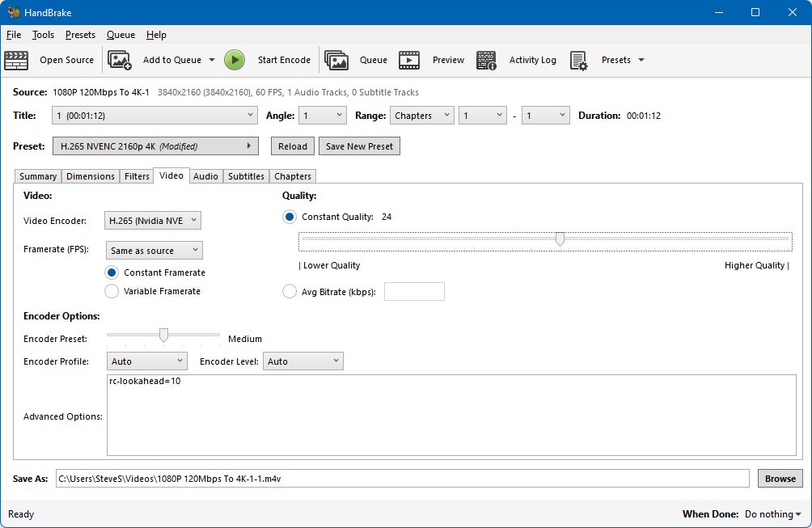The height and width of the screenshot is (528, 812).
Task: Click the source name '1080P 120Mbps To 4K-1'
Action: (x=101, y=92)
